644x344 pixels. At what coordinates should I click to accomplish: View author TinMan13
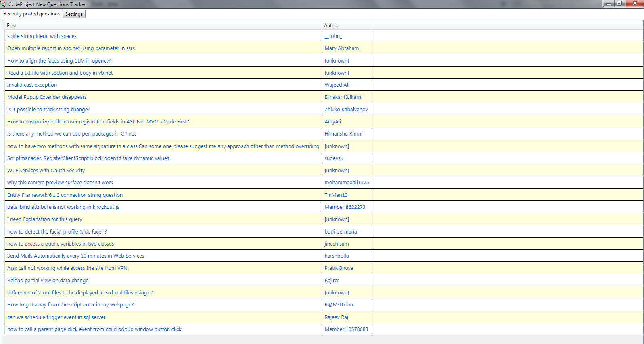[x=336, y=195]
